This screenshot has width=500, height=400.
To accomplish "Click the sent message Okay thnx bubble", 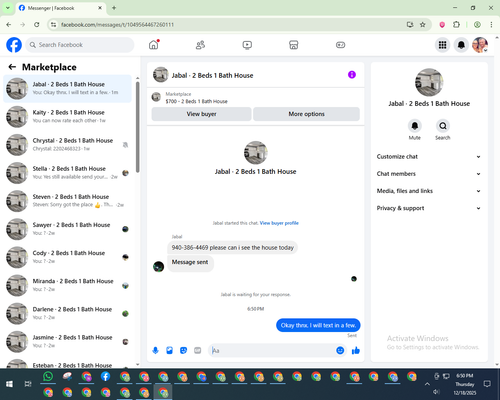I will point(318,325).
